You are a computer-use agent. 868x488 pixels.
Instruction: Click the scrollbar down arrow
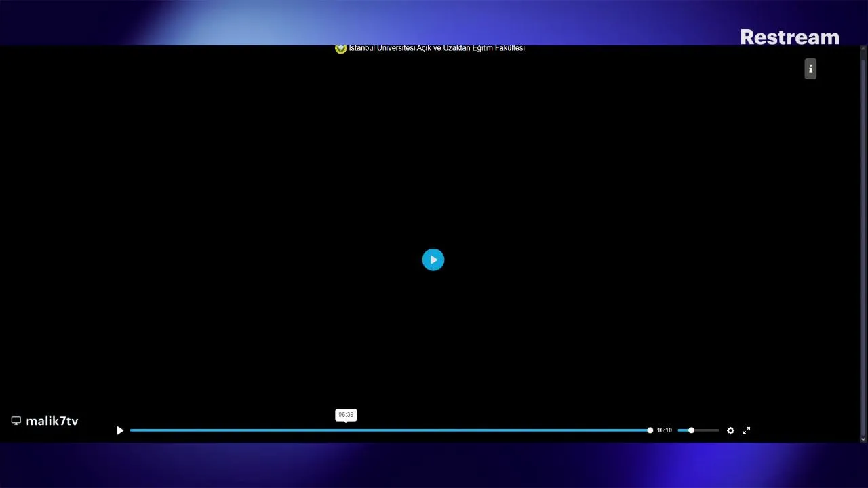click(863, 439)
